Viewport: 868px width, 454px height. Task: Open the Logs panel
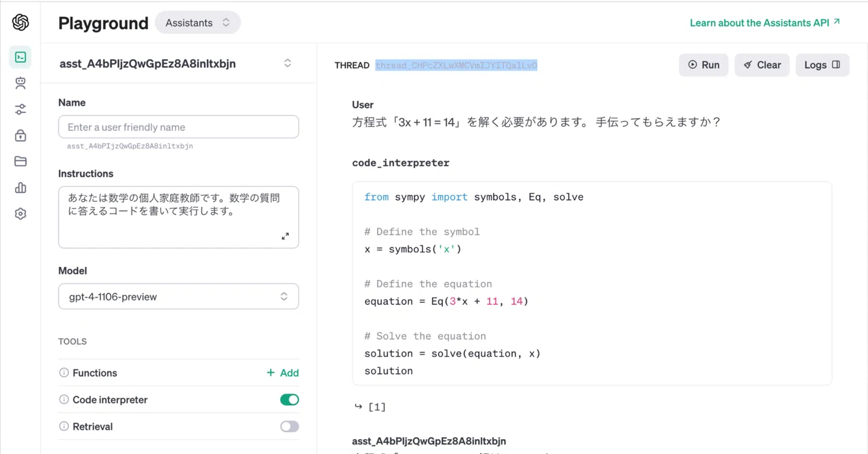(x=823, y=65)
